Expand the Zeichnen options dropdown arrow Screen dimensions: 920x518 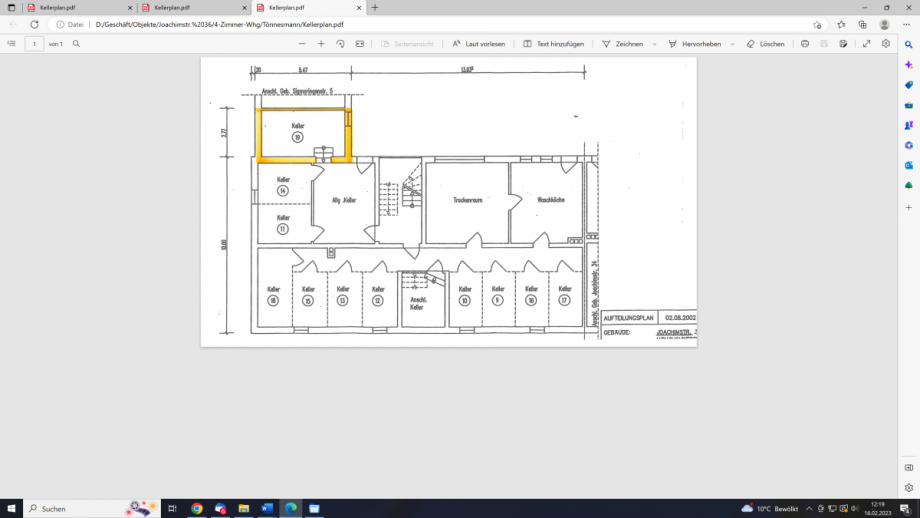tap(655, 44)
